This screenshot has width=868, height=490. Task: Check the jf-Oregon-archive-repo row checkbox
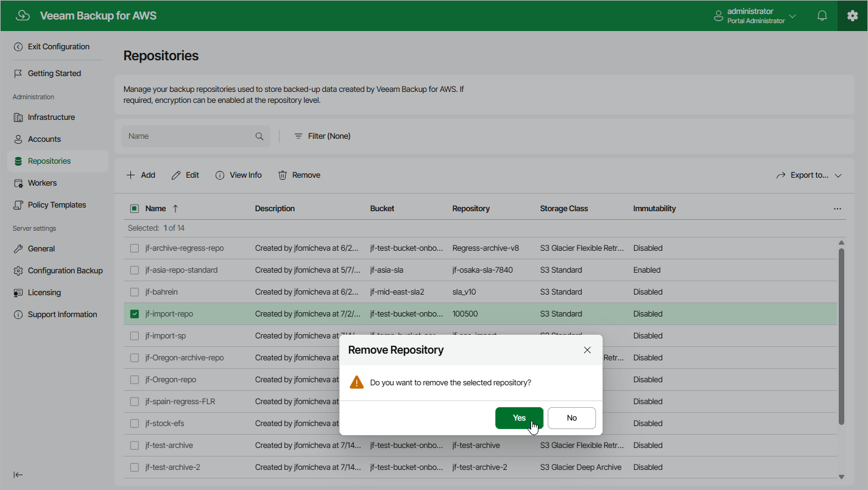(x=135, y=358)
